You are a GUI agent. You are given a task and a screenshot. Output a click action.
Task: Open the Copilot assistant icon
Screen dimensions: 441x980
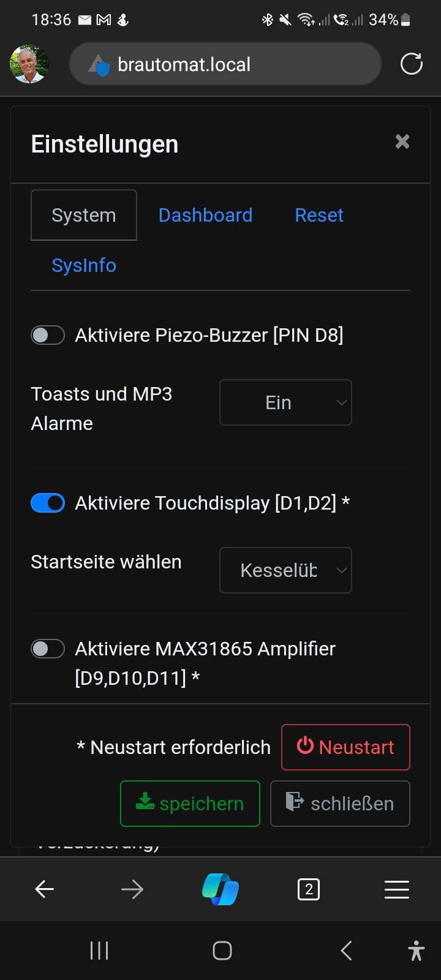221,889
